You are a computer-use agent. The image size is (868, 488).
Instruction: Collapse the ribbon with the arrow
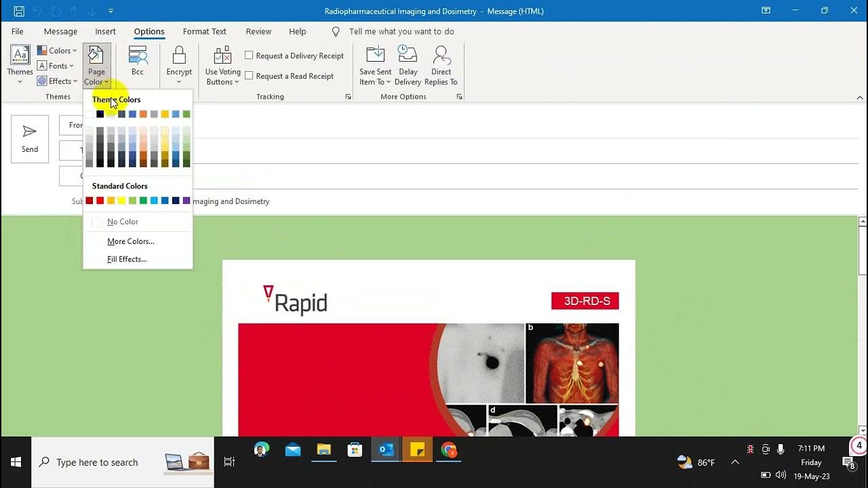(860, 98)
